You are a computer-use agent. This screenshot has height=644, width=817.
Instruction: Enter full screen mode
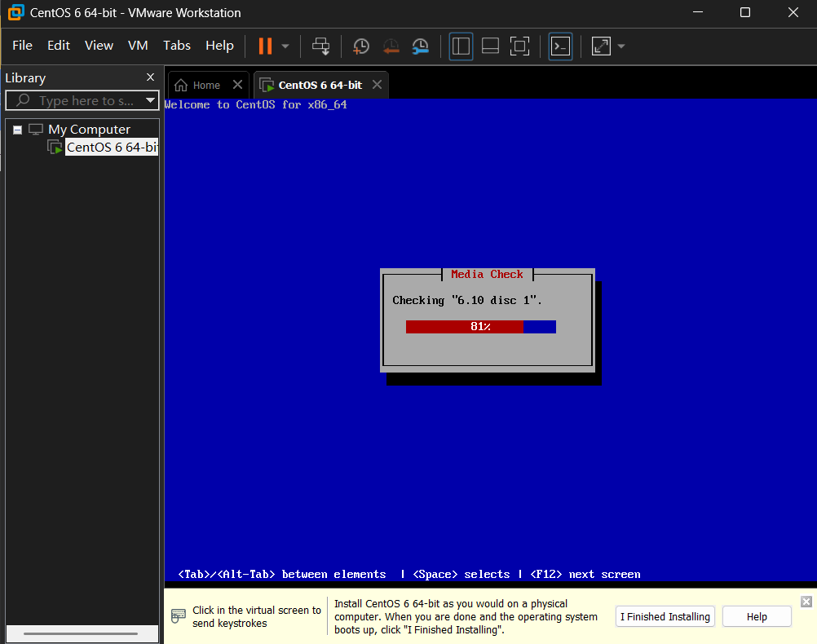click(x=519, y=46)
